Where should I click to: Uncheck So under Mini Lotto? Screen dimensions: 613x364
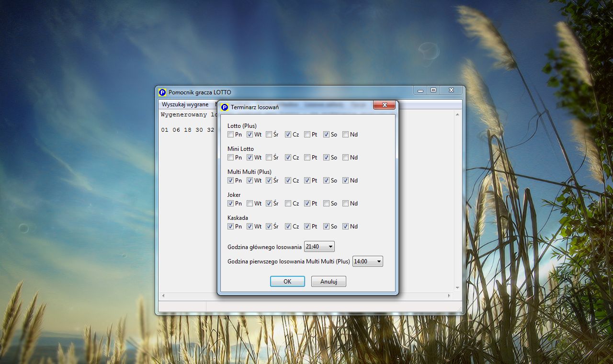pyautogui.click(x=327, y=158)
